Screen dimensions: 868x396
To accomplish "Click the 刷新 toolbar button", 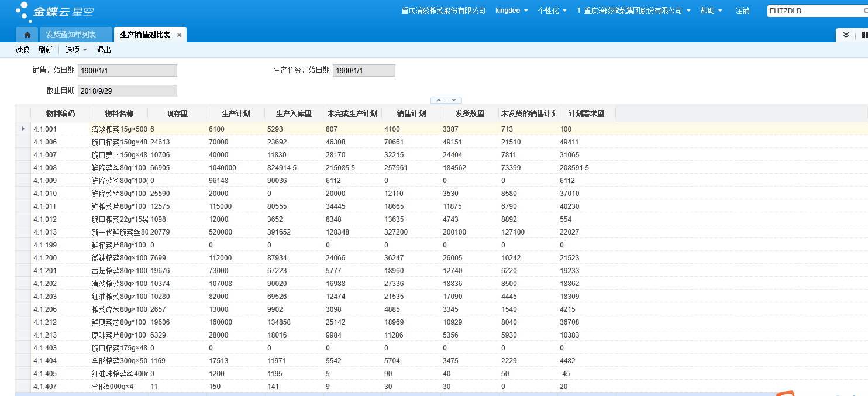I will pyautogui.click(x=46, y=50).
